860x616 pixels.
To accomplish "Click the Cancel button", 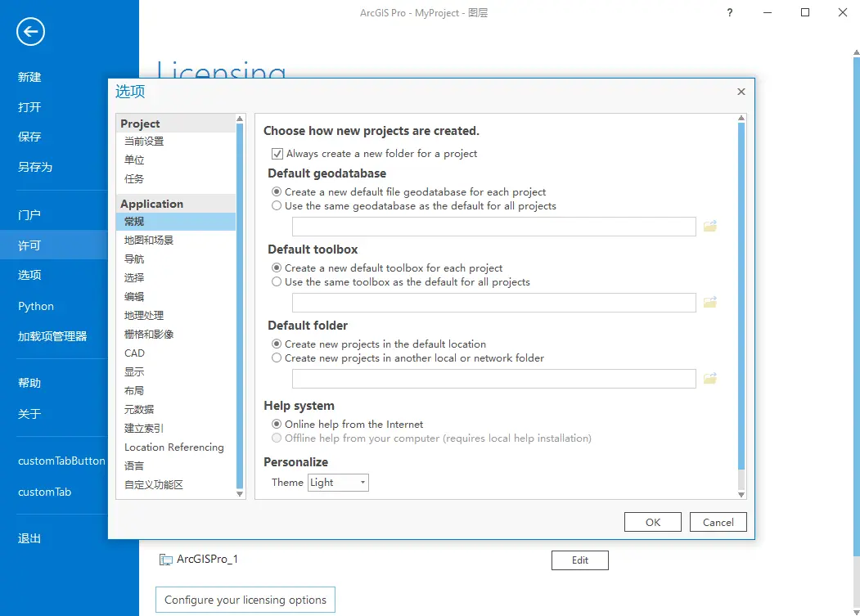I will click(x=718, y=522).
